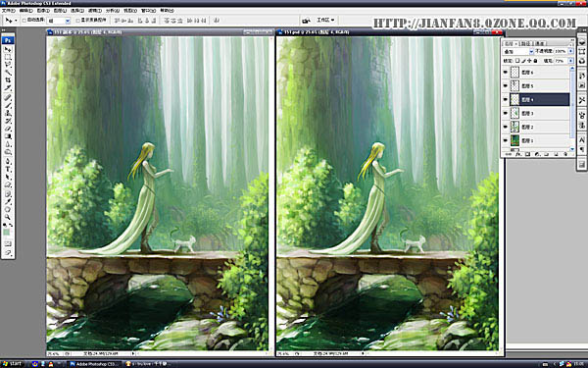This screenshot has height=368, width=588.
Task: Open the Edit menu
Action: click(25, 11)
